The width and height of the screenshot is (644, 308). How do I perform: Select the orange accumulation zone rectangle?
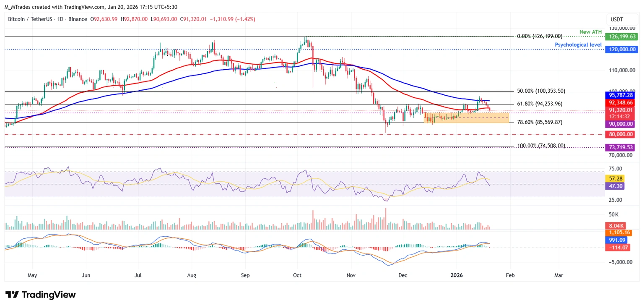(465, 118)
